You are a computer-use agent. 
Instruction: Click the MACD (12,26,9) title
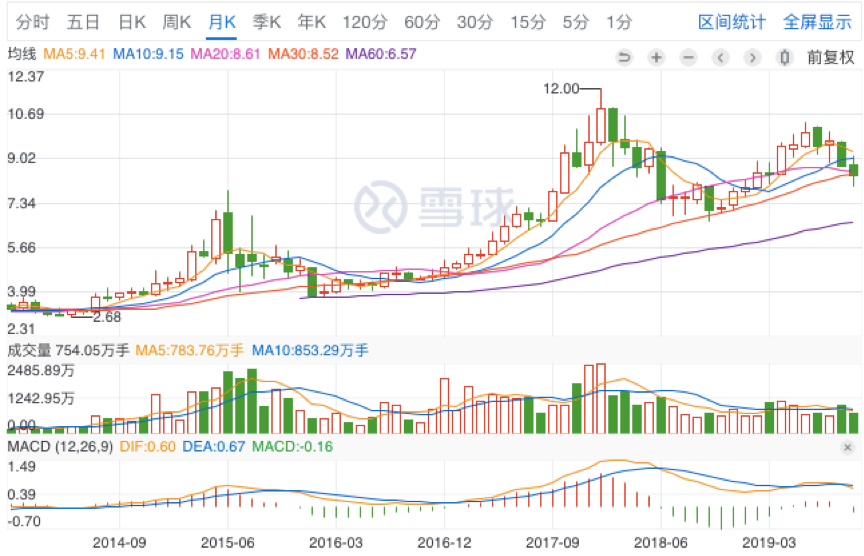(x=60, y=447)
